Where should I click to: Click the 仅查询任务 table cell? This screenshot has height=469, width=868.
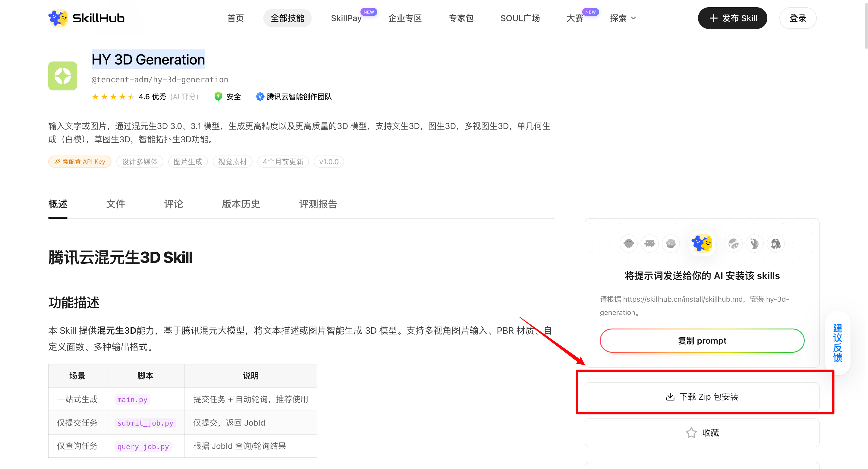coord(77,446)
